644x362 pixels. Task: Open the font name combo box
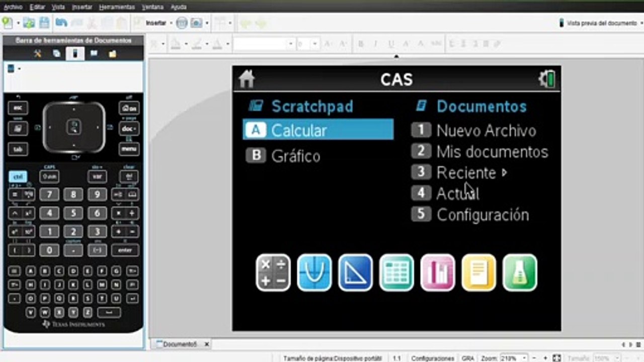(x=264, y=44)
